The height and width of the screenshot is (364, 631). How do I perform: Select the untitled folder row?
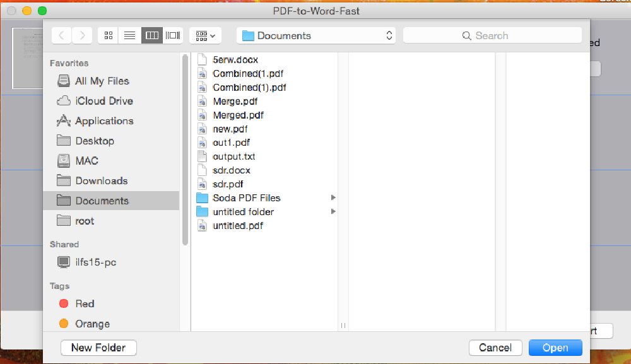266,212
